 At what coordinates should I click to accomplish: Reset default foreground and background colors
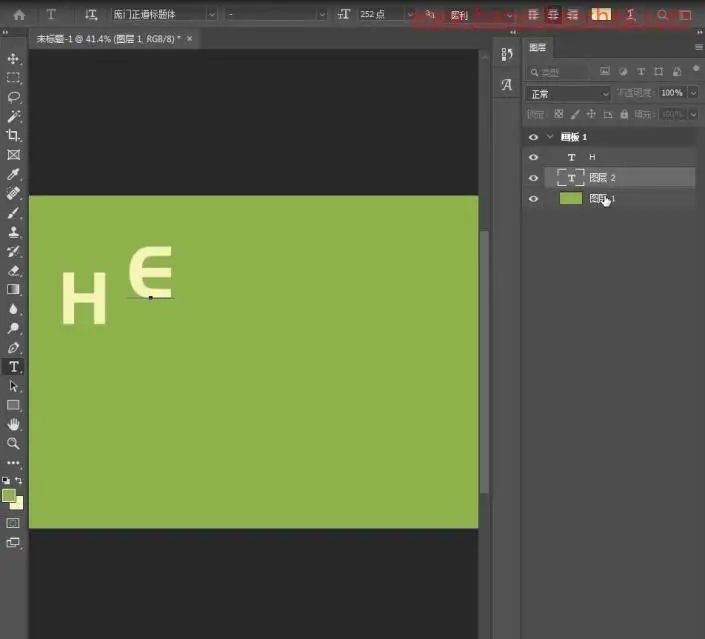coord(6,480)
